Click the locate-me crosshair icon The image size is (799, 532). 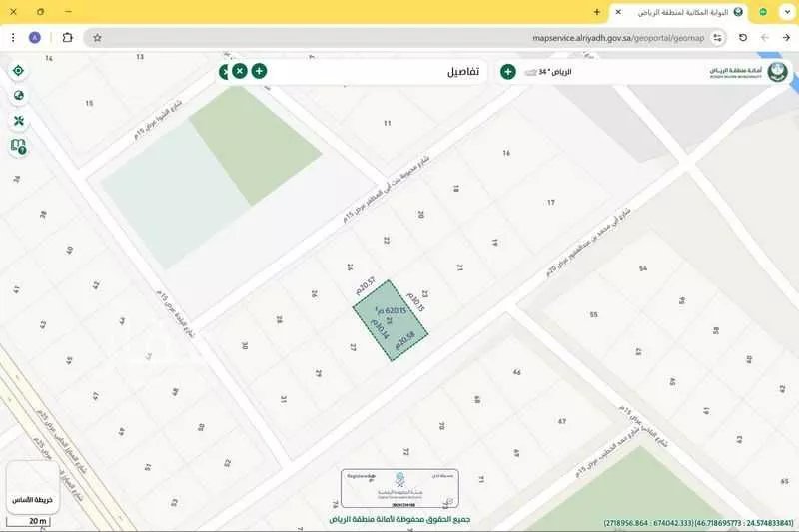pyautogui.click(x=18, y=70)
